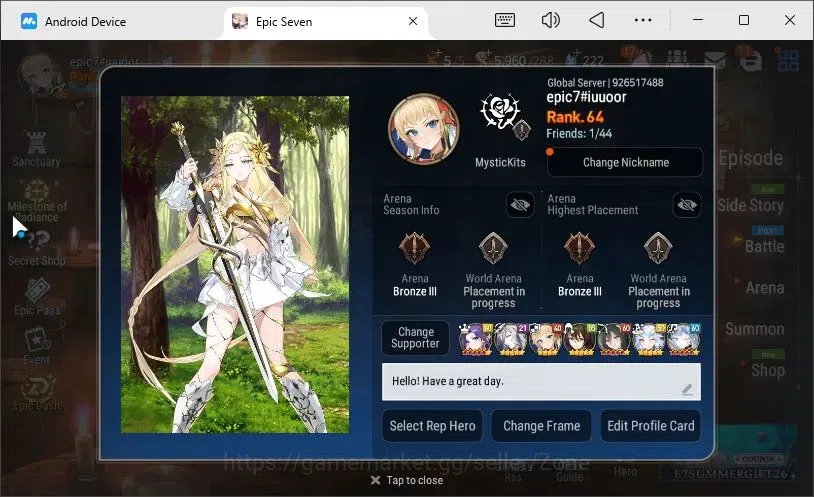The width and height of the screenshot is (814, 497).
Task: Open Summon in the right menu
Action: click(x=754, y=329)
